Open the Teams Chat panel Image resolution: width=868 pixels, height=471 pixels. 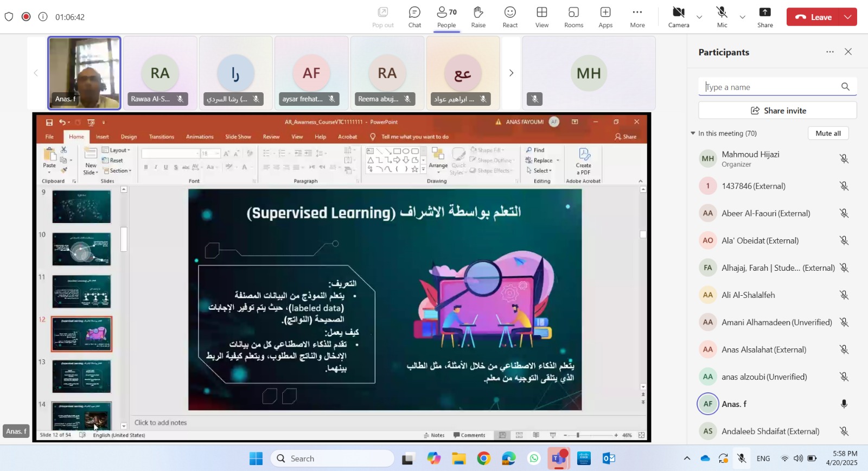pyautogui.click(x=414, y=17)
